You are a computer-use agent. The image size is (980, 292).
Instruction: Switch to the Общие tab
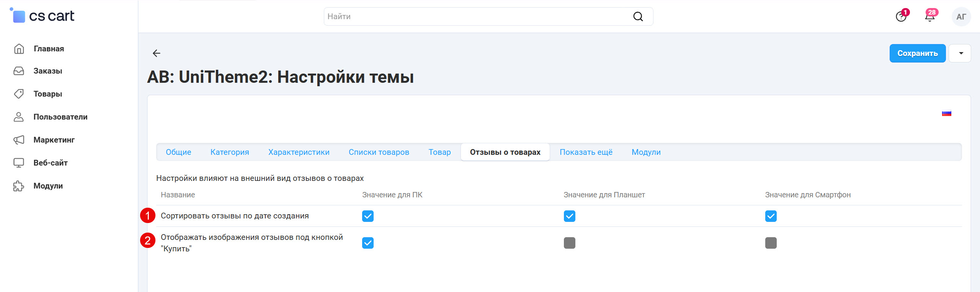click(x=178, y=152)
